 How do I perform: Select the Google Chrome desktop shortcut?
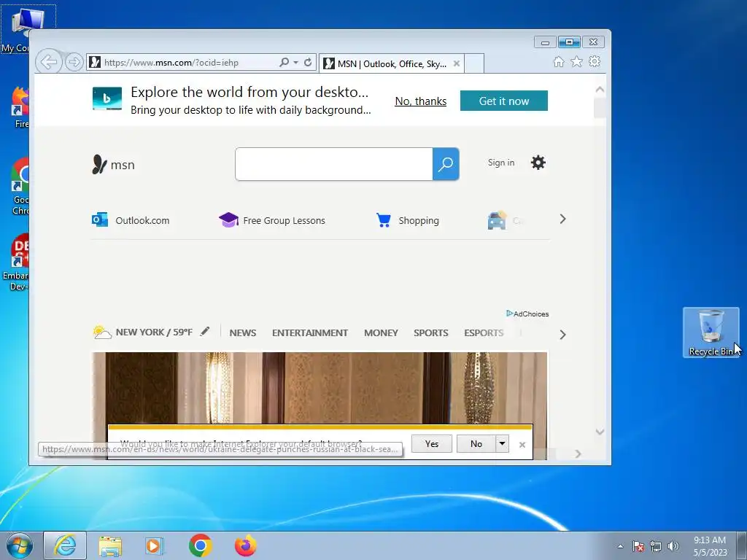tap(19, 187)
